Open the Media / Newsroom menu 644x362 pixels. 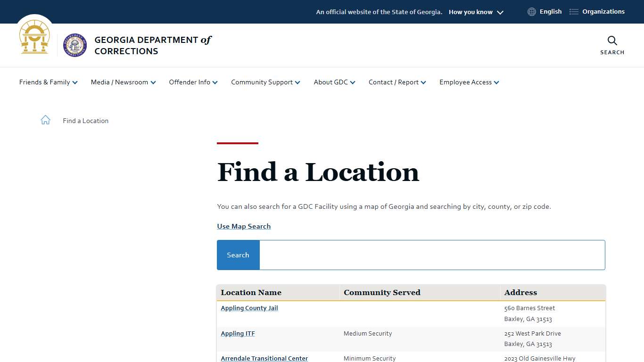pos(123,82)
